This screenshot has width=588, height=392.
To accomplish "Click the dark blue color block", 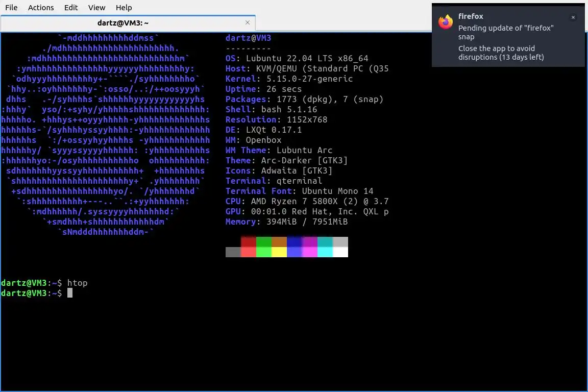I will (295, 242).
